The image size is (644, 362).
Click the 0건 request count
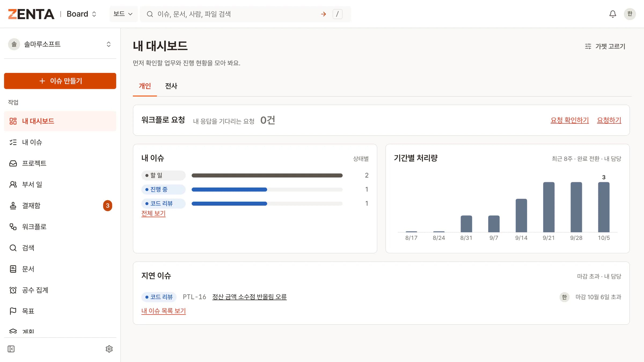point(268,120)
